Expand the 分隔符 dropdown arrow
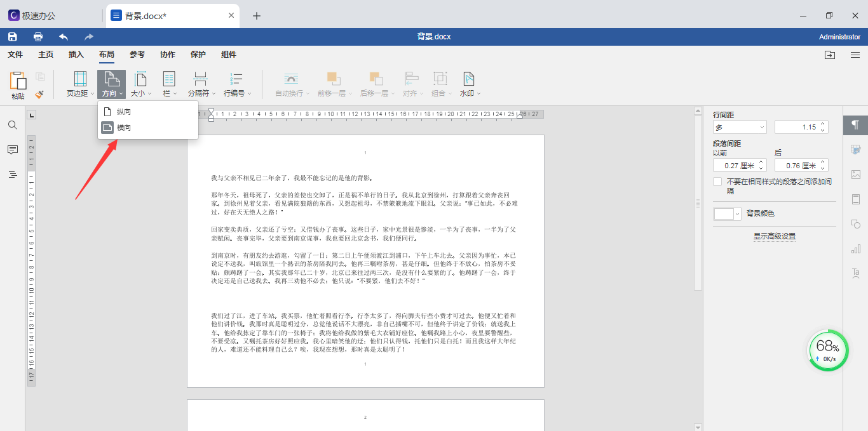The width and height of the screenshot is (868, 431). coord(214,94)
